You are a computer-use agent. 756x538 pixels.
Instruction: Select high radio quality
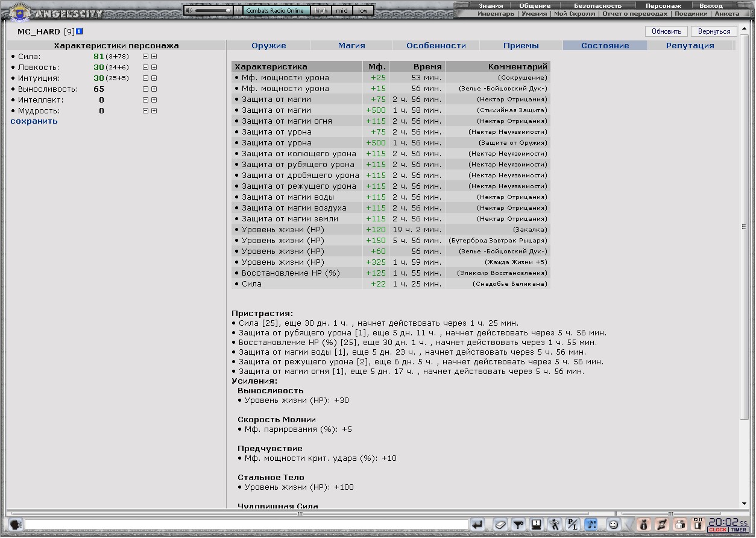(321, 10)
